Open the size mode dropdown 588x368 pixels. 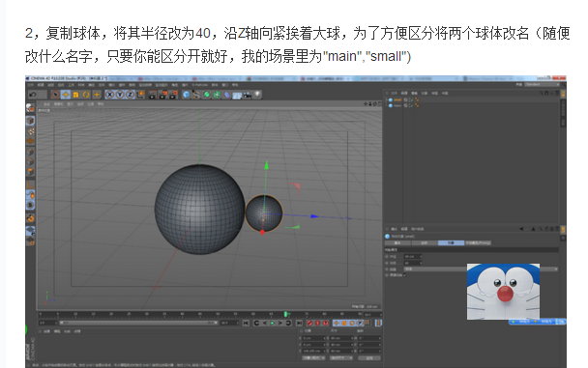pyautogui.click(x=340, y=358)
